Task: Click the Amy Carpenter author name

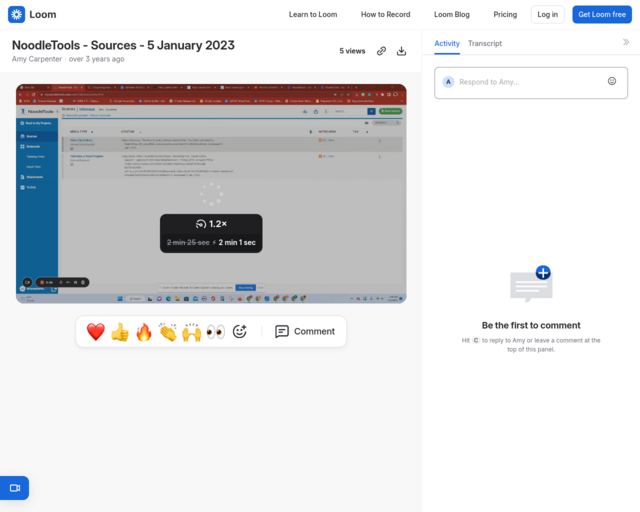Action: [37, 59]
